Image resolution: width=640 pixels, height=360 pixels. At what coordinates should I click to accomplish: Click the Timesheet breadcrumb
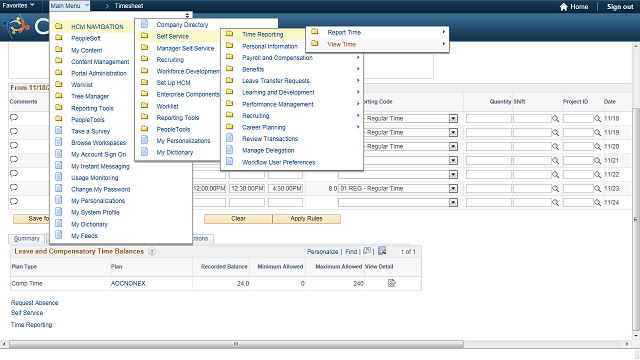129,6
